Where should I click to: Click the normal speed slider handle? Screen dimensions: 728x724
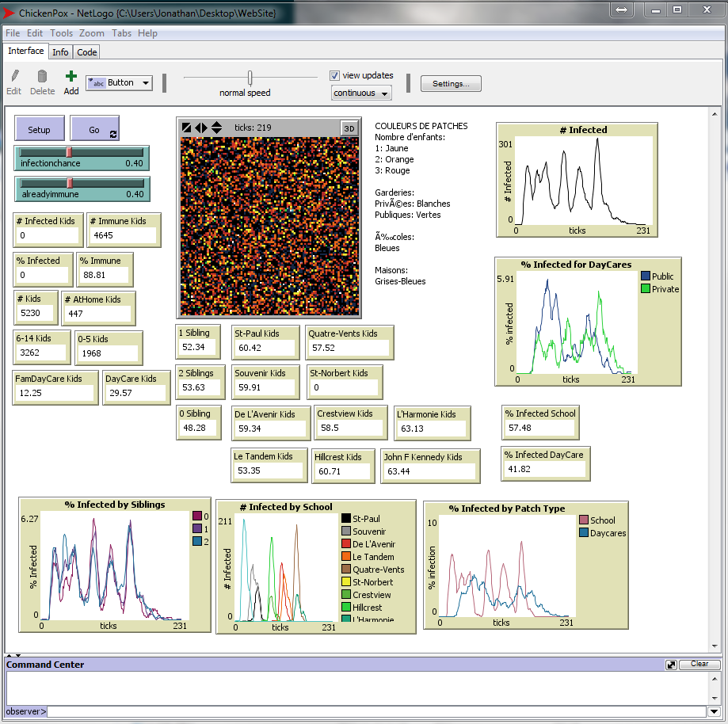pyautogui.click(x=250, y=78)
